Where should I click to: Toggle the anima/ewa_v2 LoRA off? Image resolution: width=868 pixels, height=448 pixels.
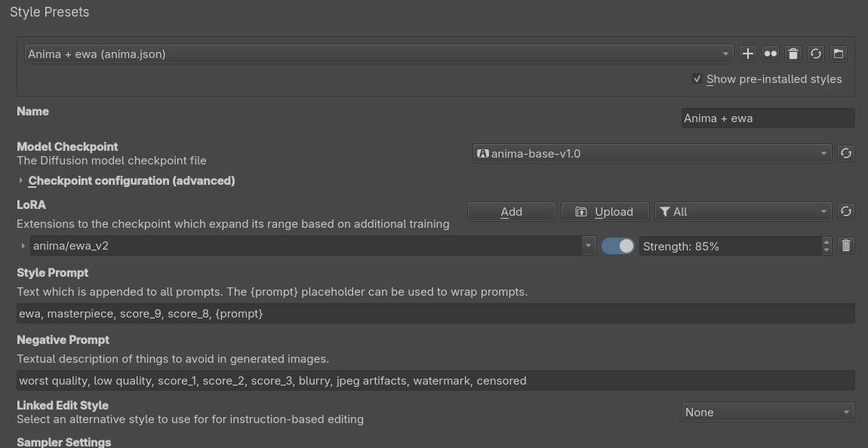tap(617, 246)
